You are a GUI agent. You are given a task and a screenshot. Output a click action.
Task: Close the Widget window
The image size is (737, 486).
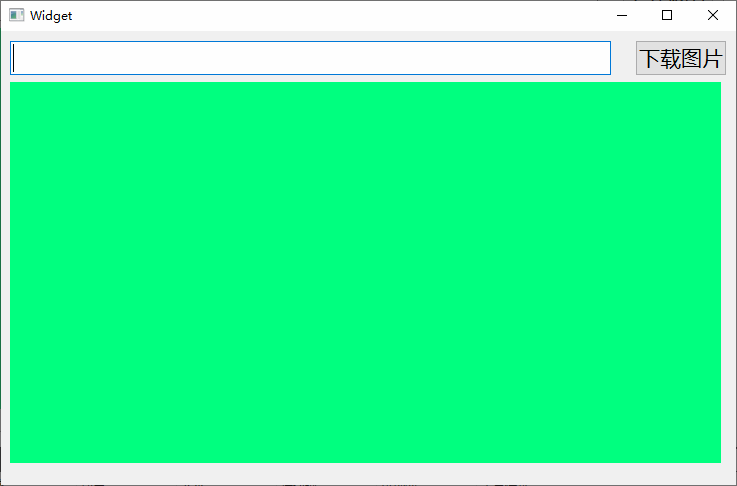[713, 15]
